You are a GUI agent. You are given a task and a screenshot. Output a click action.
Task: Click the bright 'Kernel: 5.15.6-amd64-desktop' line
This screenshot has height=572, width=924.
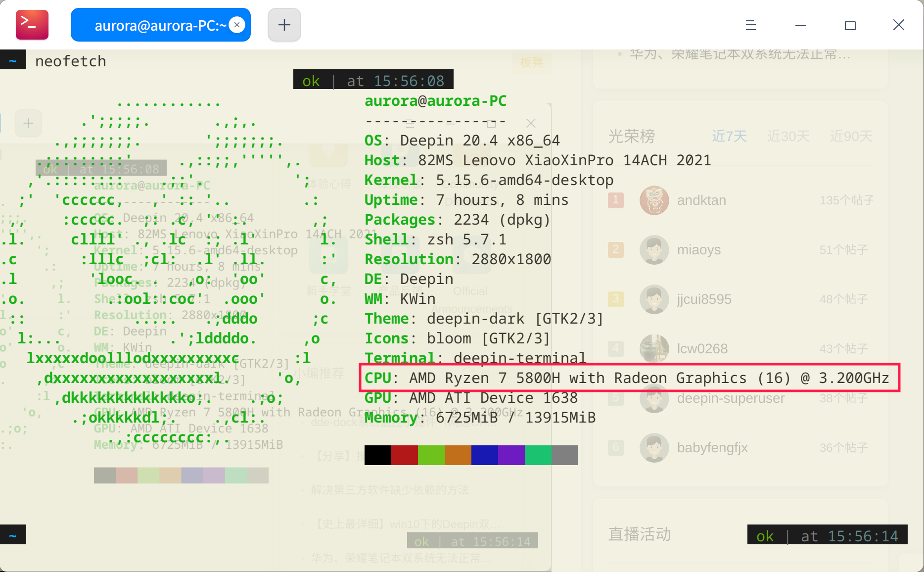489,180
